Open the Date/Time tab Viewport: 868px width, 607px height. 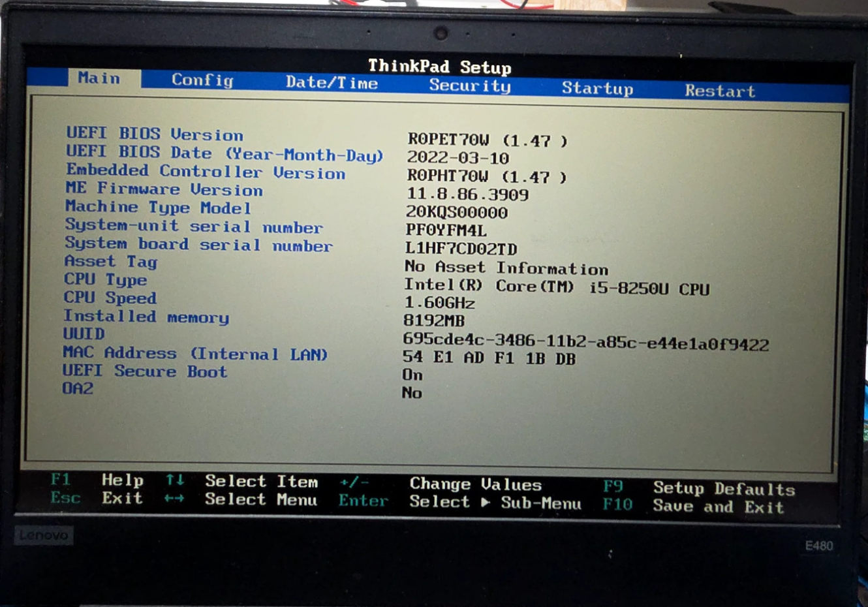point(332,83)
